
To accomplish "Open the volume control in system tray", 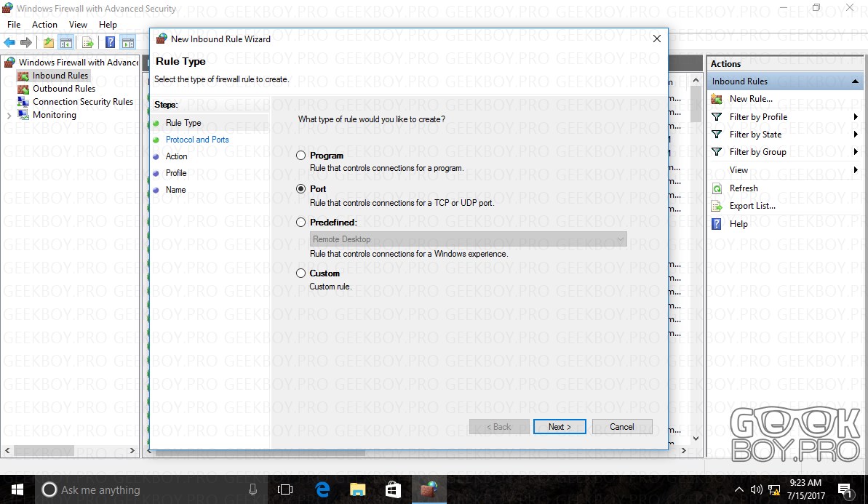I will point(756,489).
